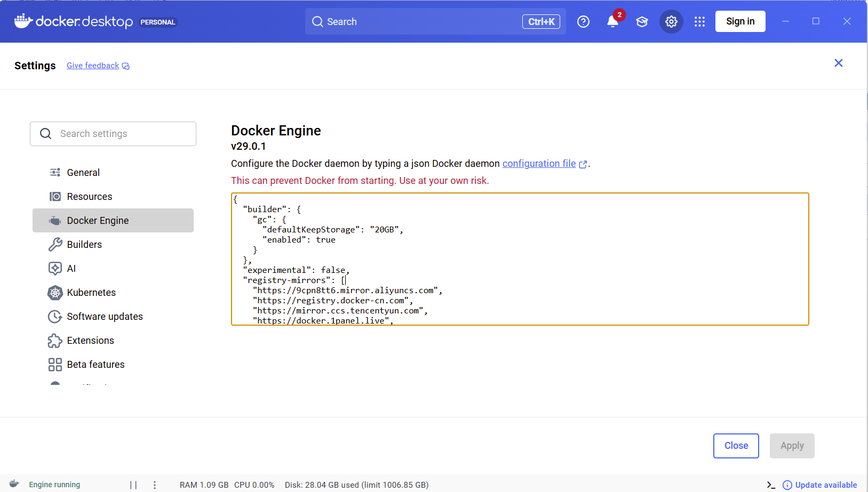Close the Settings page with the blue X
This screenshot has width=868, height=492.
click(839, 63)
